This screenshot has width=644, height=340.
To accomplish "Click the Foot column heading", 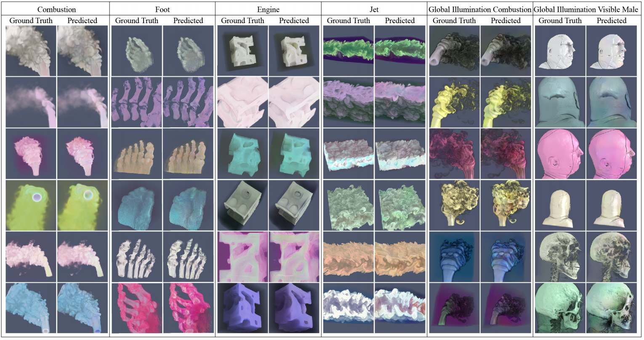I will coord(162,9).
